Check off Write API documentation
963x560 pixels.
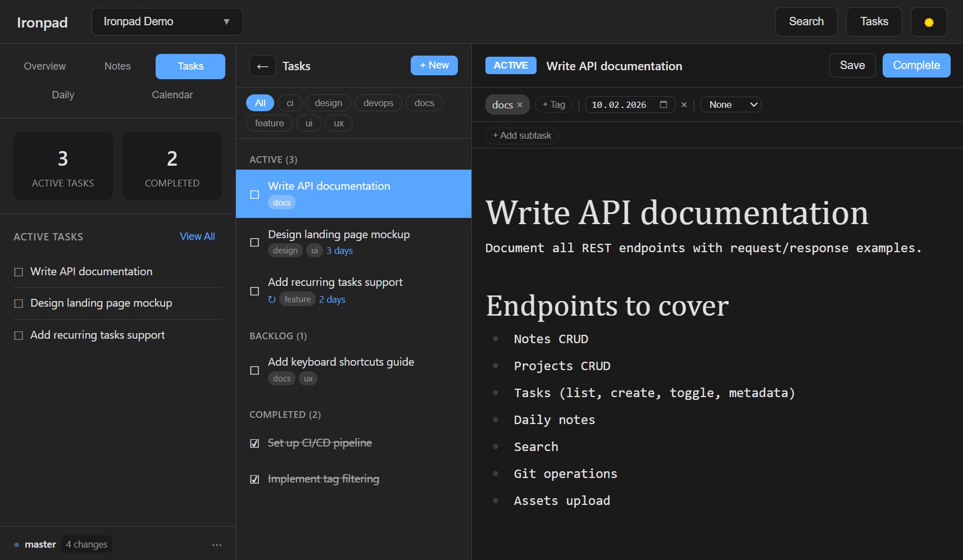coord(255,194)
